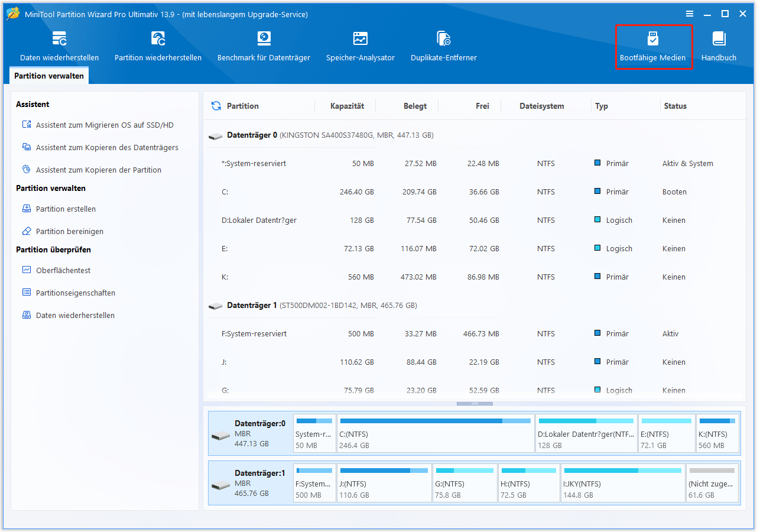Select the K: partition row
The image size is (757, 532).
[x=475, y=277]
